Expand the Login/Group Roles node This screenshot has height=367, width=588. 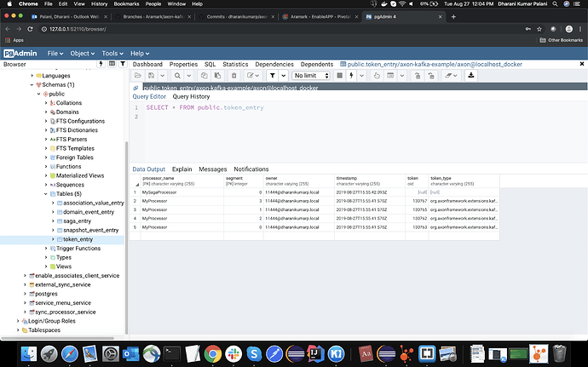point(18,321)
